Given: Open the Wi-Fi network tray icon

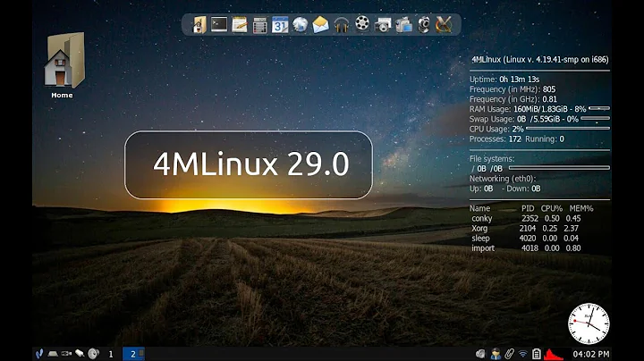Looking at the screenshot, I should (x=523, y=354).
